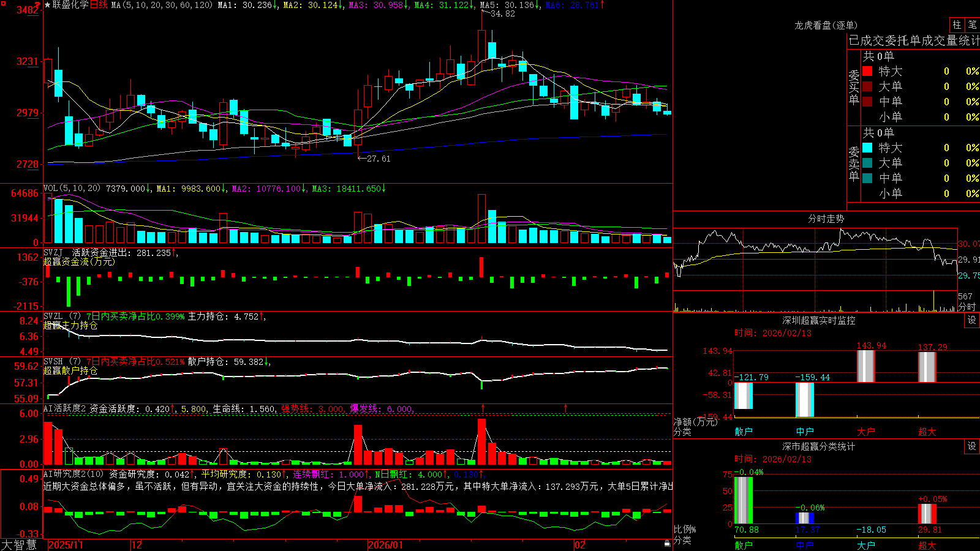Click the 大户 bar showing 143.94

(866, 366)
